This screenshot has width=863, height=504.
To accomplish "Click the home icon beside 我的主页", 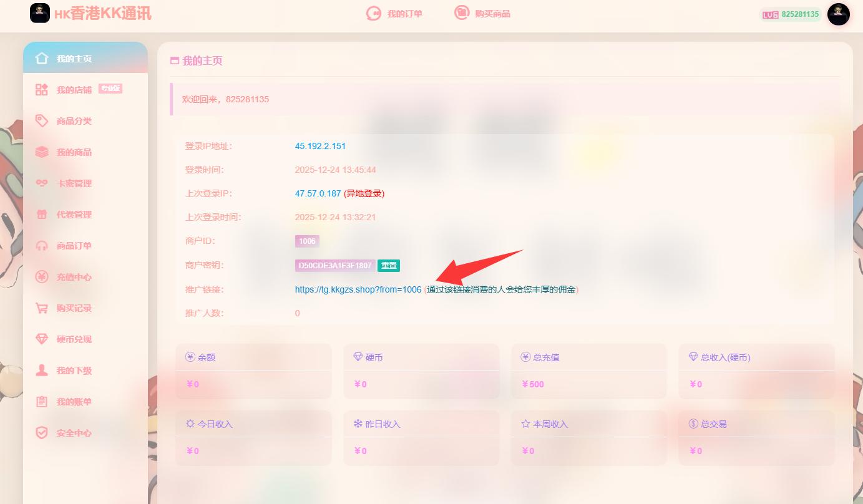I will [x=42, y=58].
